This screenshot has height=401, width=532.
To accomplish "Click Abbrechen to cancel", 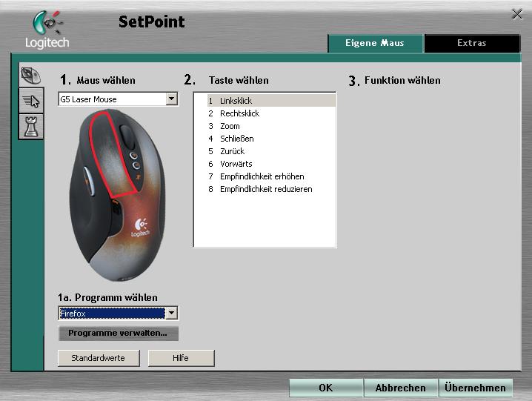I will pyautogui.click(x=401, y=388).
